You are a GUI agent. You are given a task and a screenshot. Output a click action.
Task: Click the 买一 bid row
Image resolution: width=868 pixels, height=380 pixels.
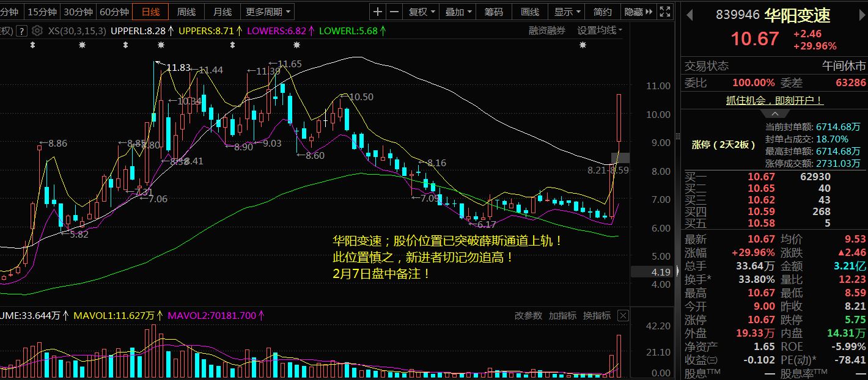(774, 177)
